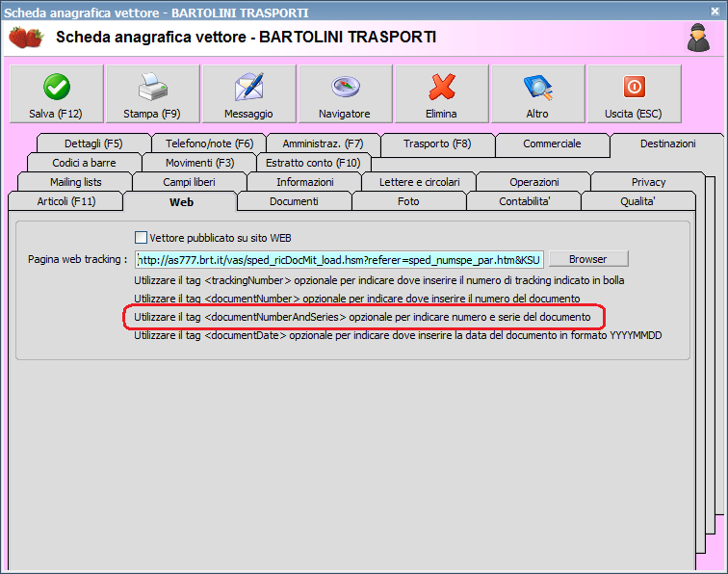Click the green checkmark Salva (F12) icon
The image size is (728, 574).
click(x=57, y=87)
